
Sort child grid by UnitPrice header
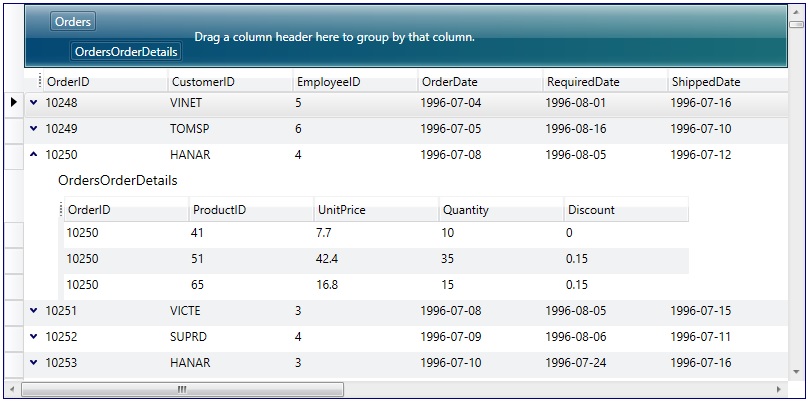375,210
